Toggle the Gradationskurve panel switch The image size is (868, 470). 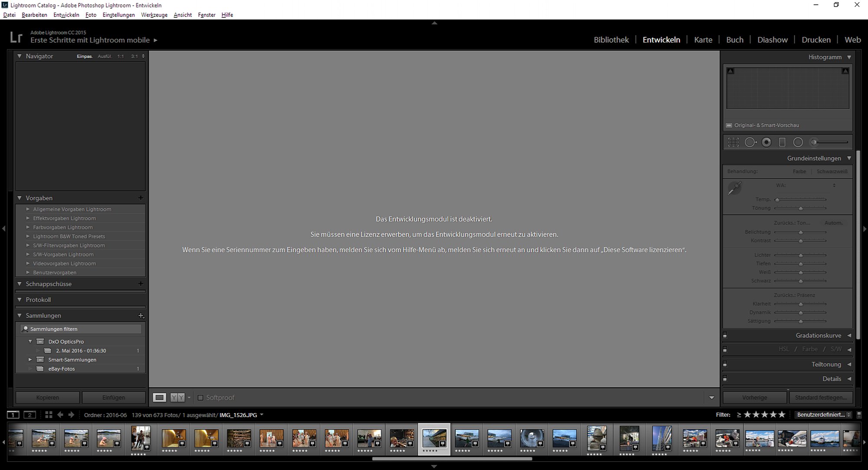tap(725, 335)
